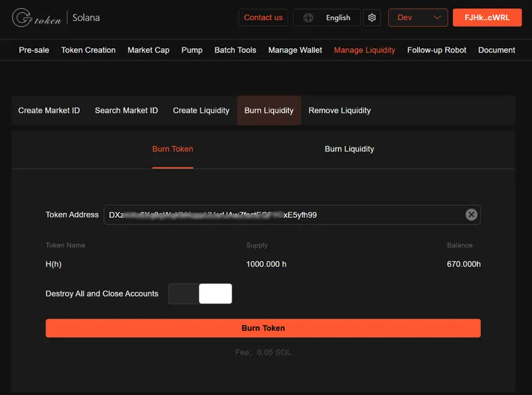Toggle Destroy All and Close Accounts switch

pos(201,294)
